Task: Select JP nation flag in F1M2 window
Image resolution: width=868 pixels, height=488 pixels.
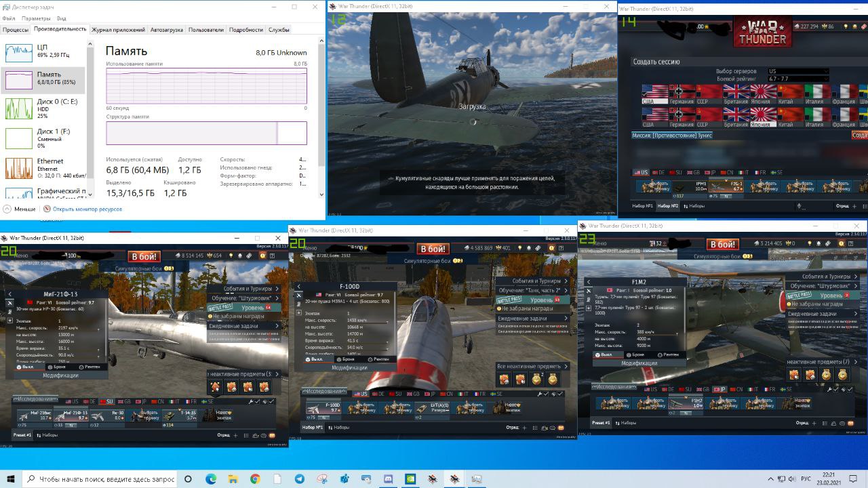Action: [x=720, y=390]
